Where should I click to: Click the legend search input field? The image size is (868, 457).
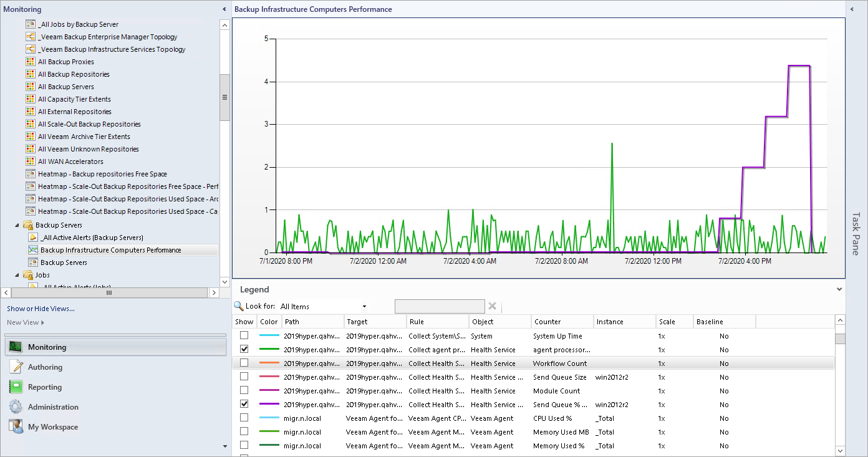[x=440, y=306]
